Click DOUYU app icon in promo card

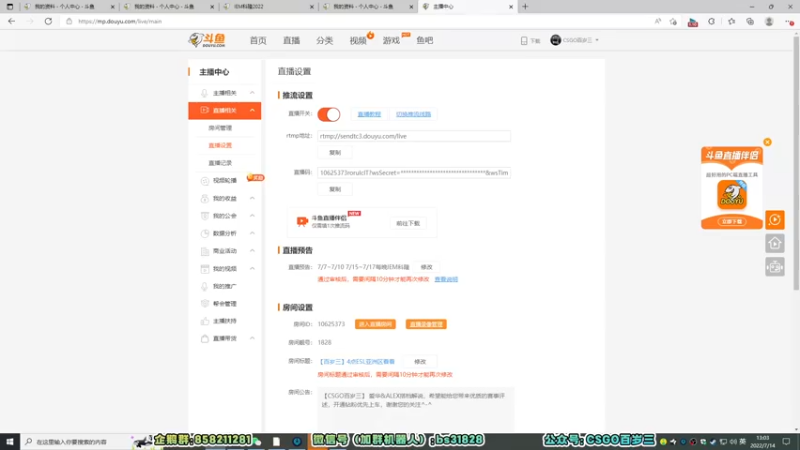point(732,195)
